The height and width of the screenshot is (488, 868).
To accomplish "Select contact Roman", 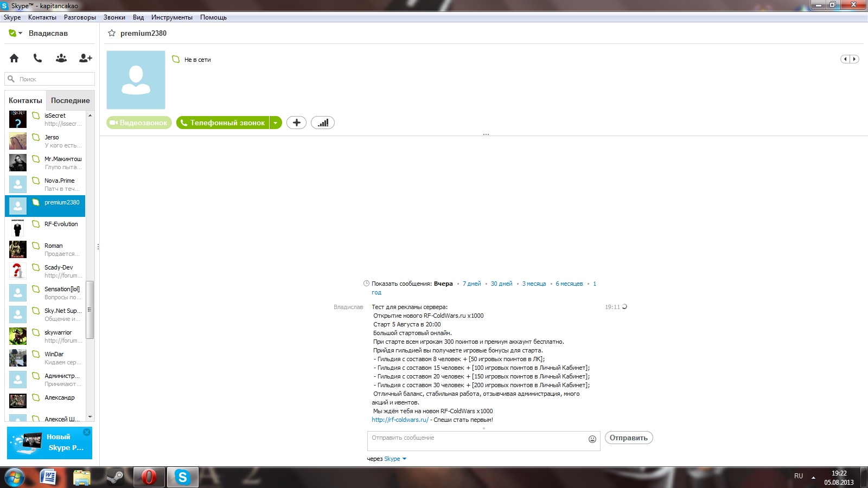I will click(x=45, y=249).
